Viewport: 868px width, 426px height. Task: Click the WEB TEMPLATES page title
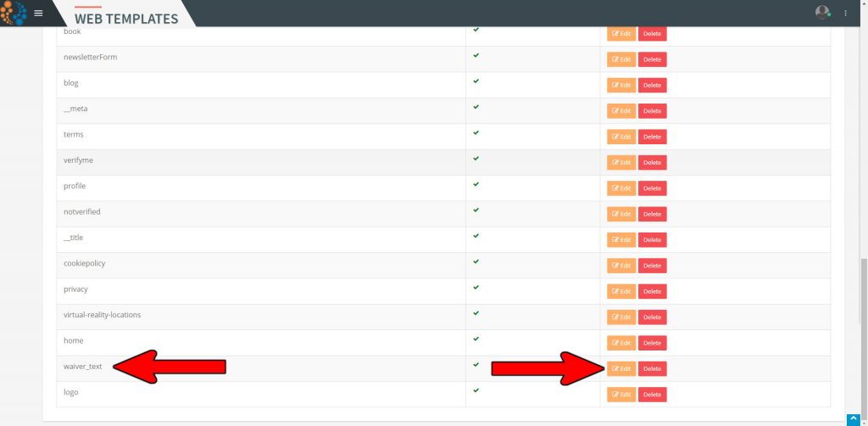click(126, 19)
